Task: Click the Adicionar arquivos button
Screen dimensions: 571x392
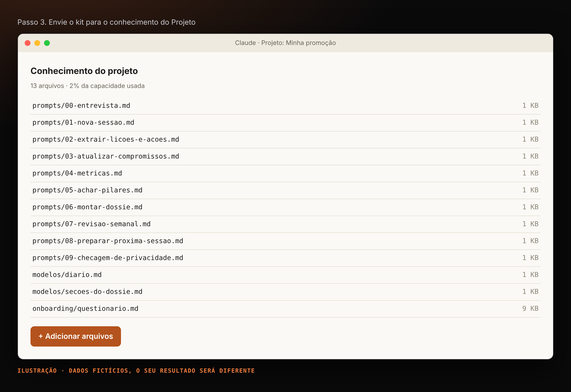Action: 75,336
